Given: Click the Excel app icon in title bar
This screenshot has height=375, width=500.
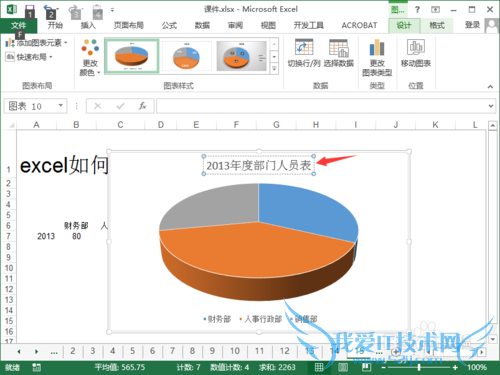Looking at the screenshot, I should [12, 9].
